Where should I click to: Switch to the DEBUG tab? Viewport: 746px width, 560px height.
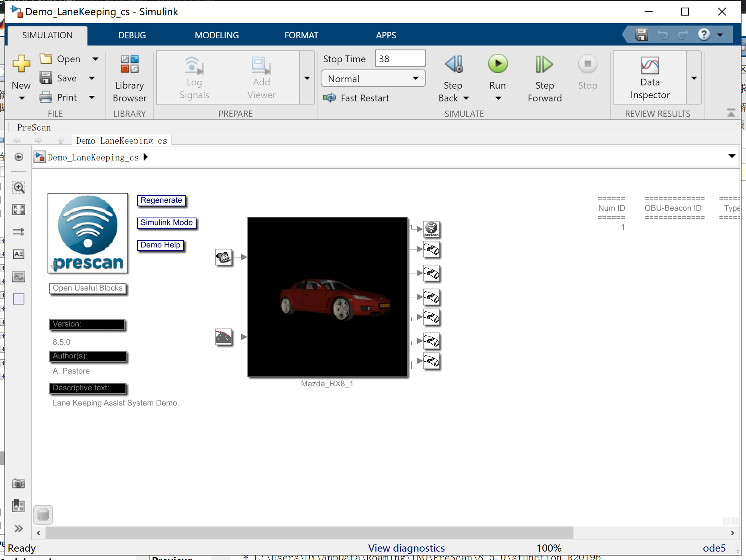[132, 35]
